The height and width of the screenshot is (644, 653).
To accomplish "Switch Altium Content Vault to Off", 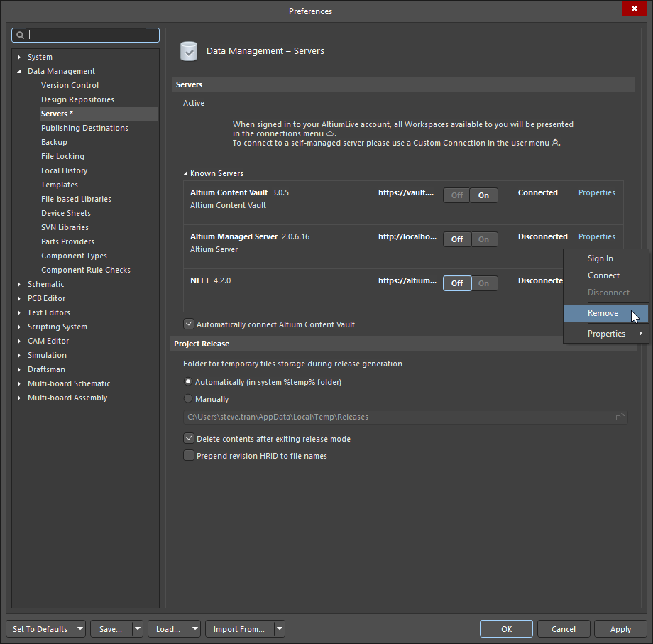I will 456,195.
